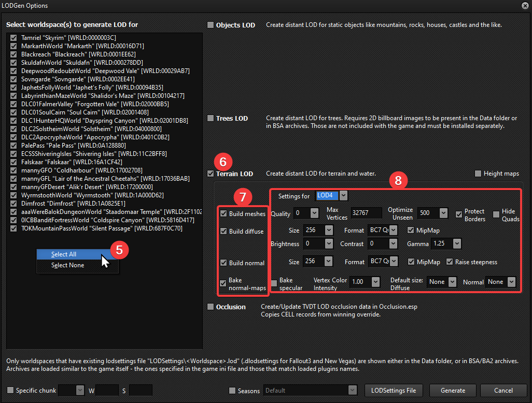Open the LODSettings File button
The image size is (532, 403).
pos(394,390)
